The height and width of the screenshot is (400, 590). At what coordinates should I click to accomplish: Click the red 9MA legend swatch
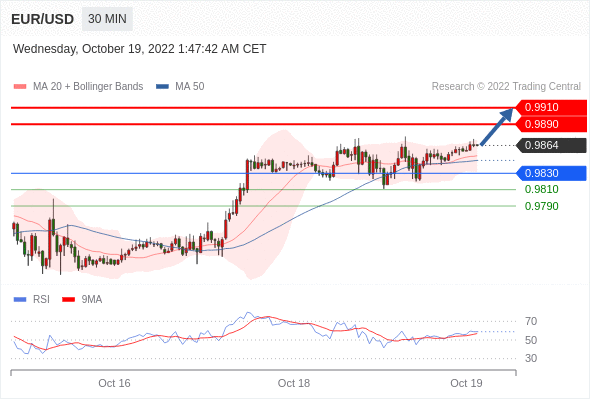pos(68,300)
